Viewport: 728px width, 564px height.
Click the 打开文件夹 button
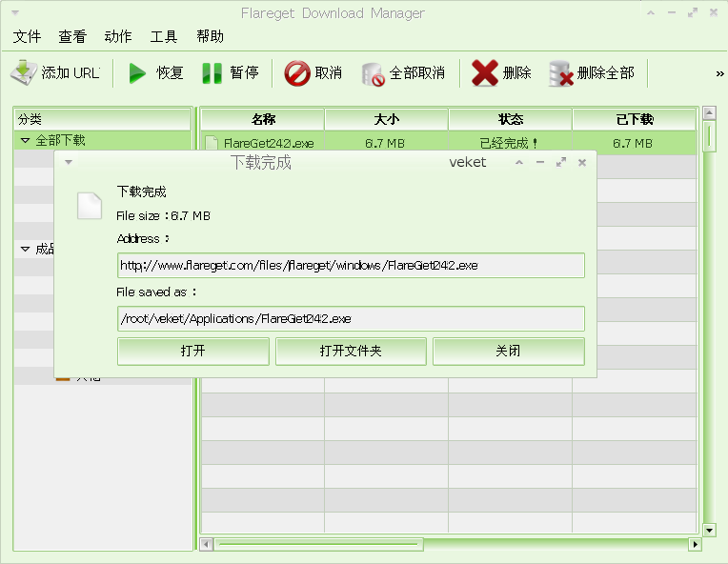point(351,351)
